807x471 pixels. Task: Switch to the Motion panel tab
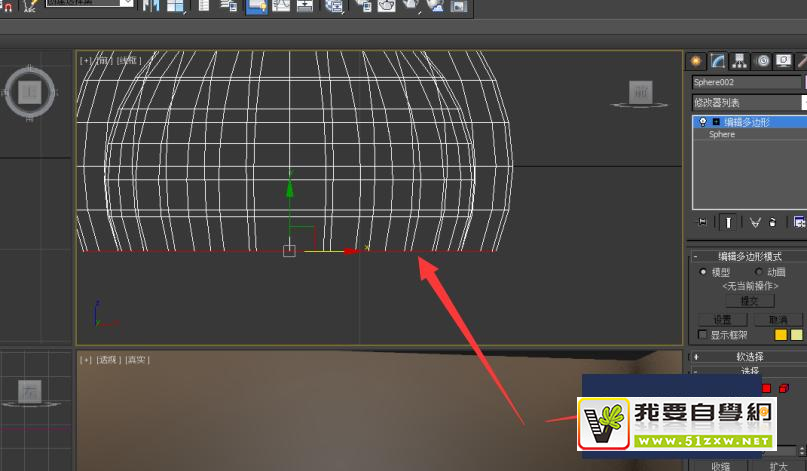[763, 61]
